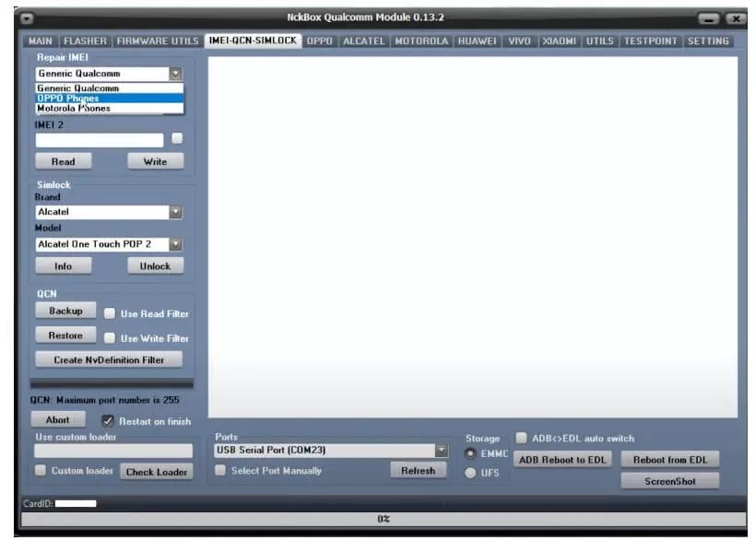Enable the Custom loader checkbox
756x540 pixels.
tap(41, 470)
